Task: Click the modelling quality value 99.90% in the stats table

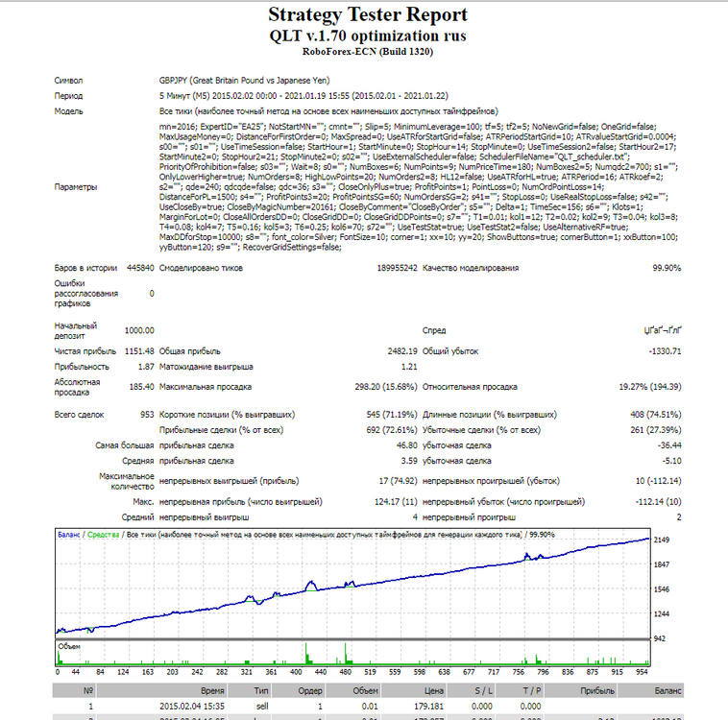Action: [x=667, y=268]
